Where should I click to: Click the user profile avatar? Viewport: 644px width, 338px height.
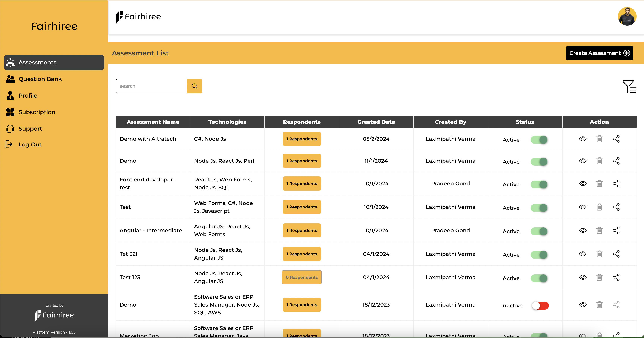pos(627,17)
